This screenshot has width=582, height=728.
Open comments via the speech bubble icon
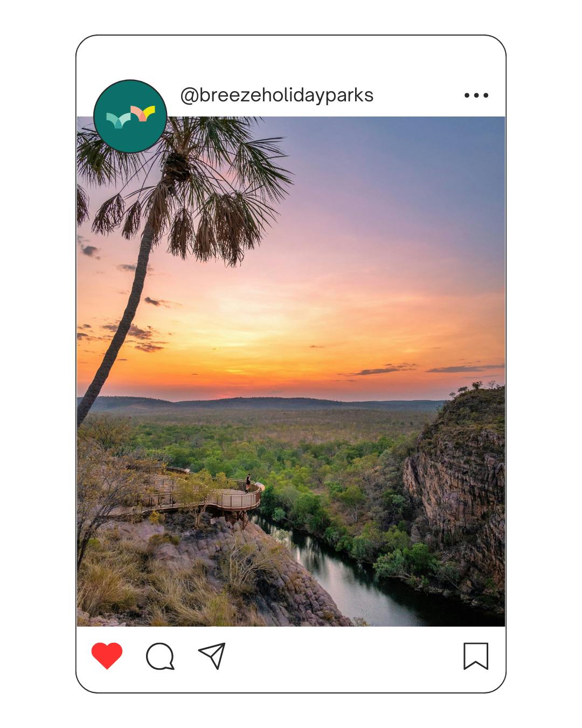tap(160, 656)
